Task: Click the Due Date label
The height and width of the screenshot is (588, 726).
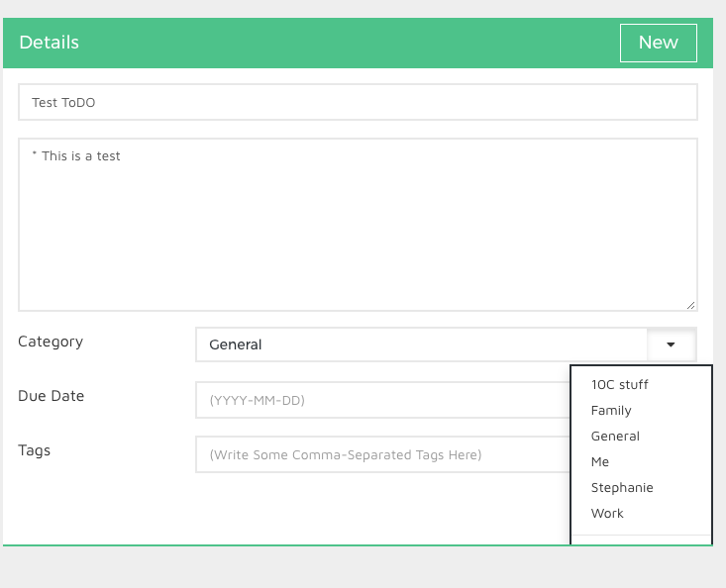Action: click(51, 396)
